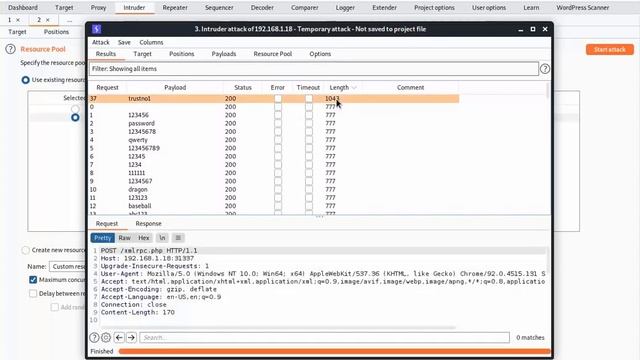Switch to Positions tab in attack window
The width and height of the screenshot is (640, 360).
[182, 54]
